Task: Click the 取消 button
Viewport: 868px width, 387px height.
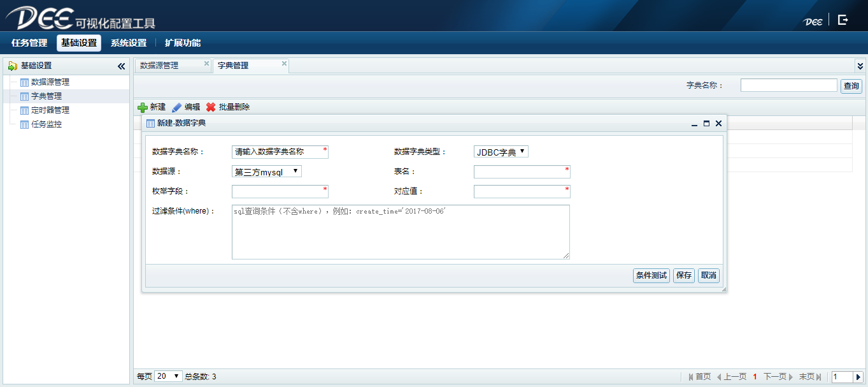Action: pos(709,275)
